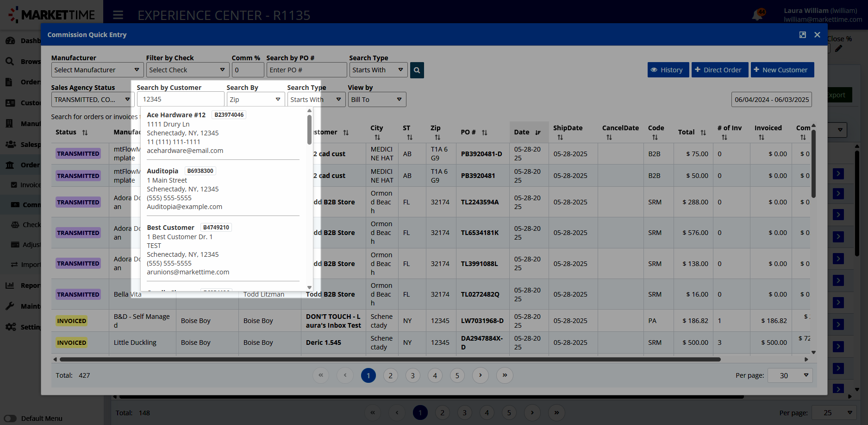Expand the Commission Quick Entry dialog to fullscreen
Screen dimensions: 868x425
803,35
